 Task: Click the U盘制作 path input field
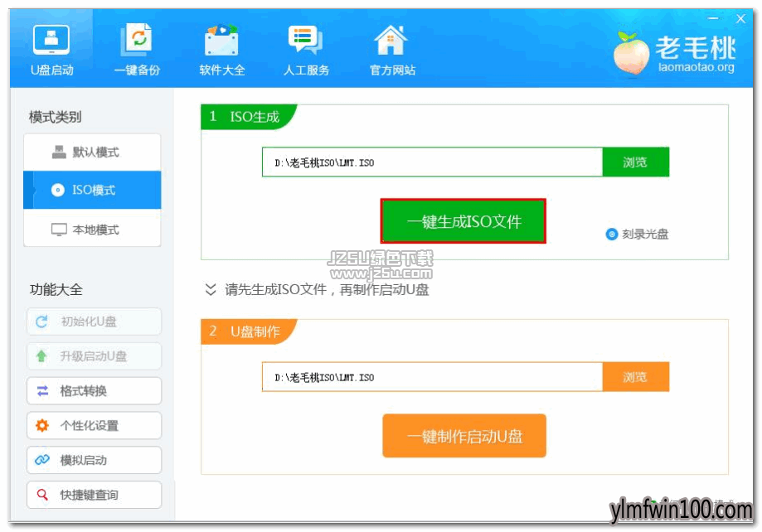tap(432, 377)
